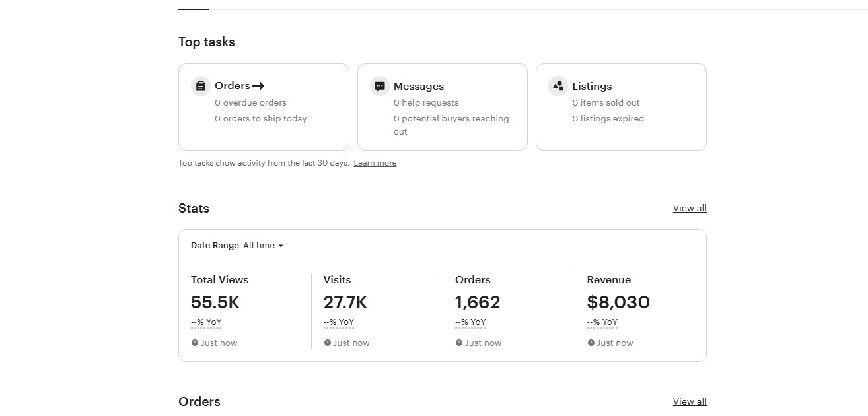Click the YoY percent under Total Views
The image size is (868, 416).
point(206,323)
